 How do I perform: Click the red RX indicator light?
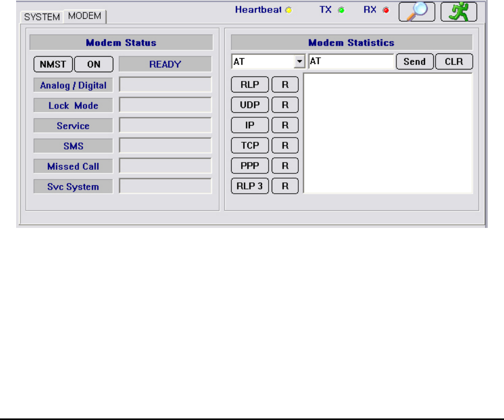tap(386, 10)
